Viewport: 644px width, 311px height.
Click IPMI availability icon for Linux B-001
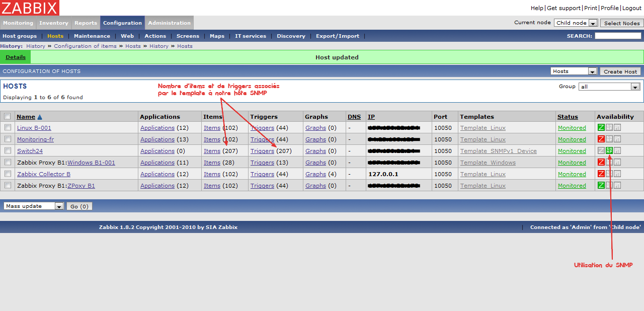pos(617,127)
